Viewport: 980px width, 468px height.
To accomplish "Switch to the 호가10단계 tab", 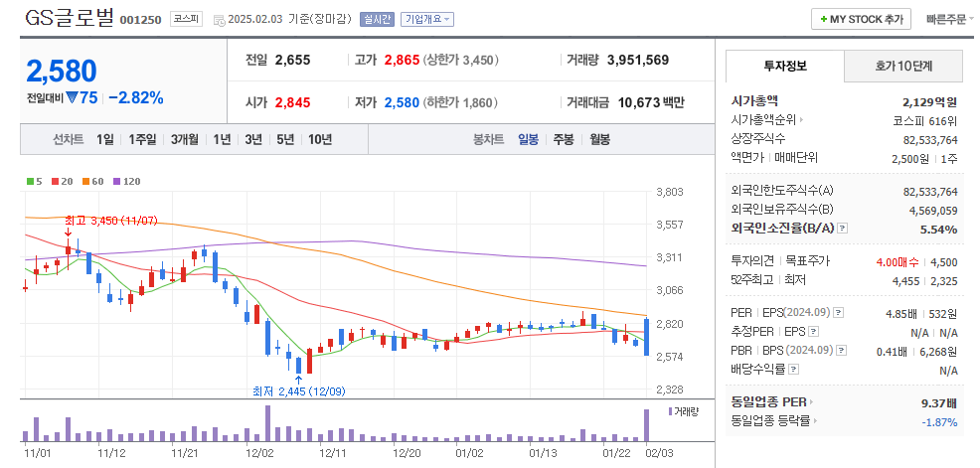I will 903,67.
